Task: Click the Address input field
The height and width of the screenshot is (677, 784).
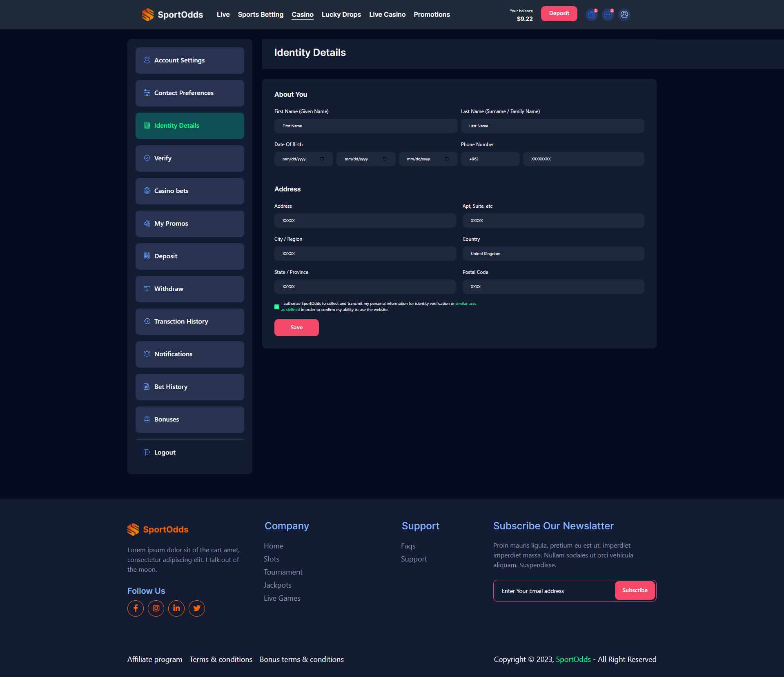Action: click(365, 220)
